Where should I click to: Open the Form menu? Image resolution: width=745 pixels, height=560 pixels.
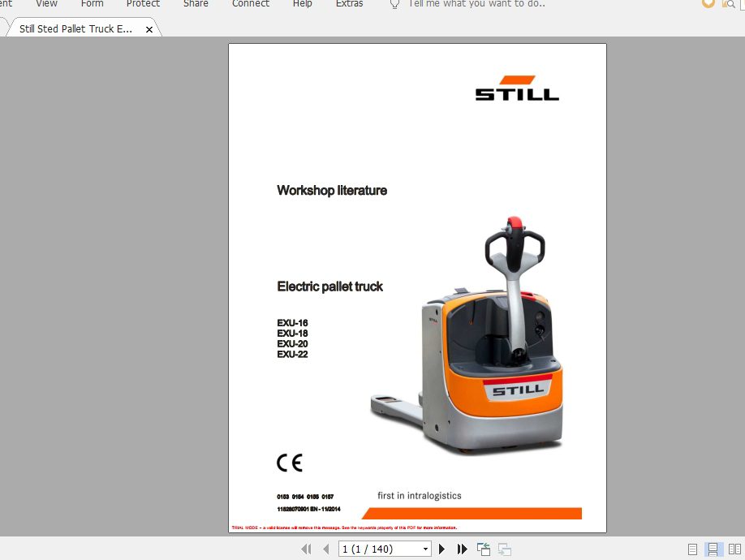(x=93, y=4)
